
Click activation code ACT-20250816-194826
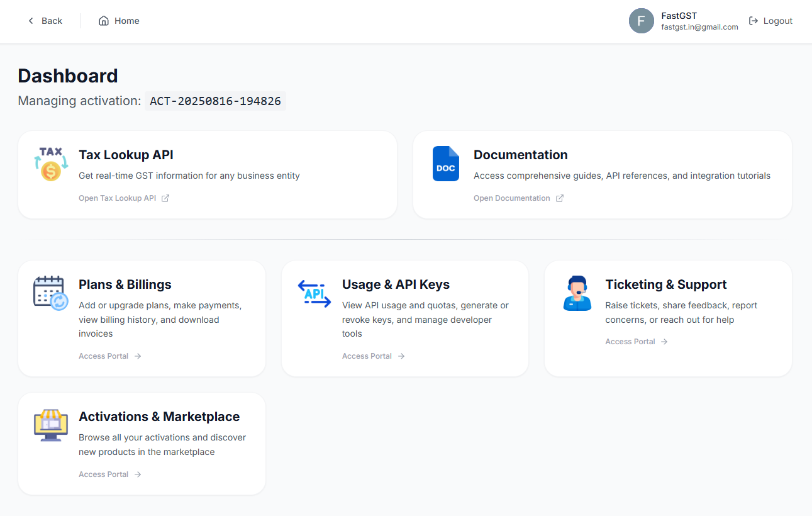[216, 101]
